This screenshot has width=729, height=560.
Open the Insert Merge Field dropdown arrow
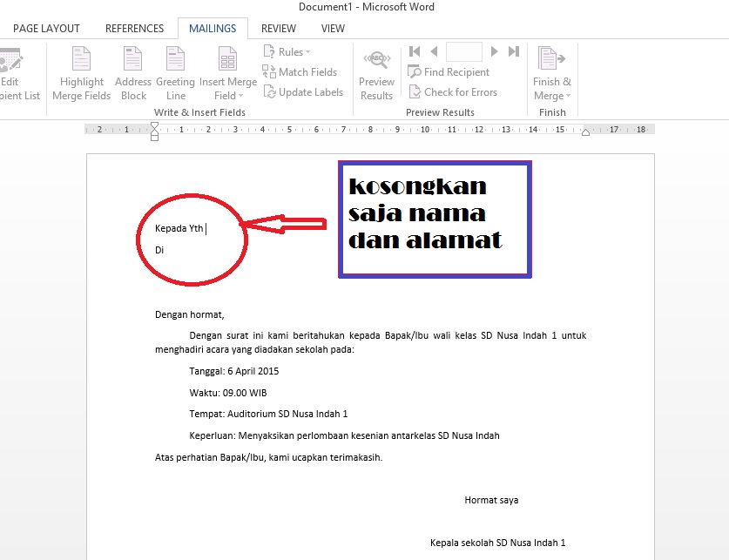coord(241,96)
